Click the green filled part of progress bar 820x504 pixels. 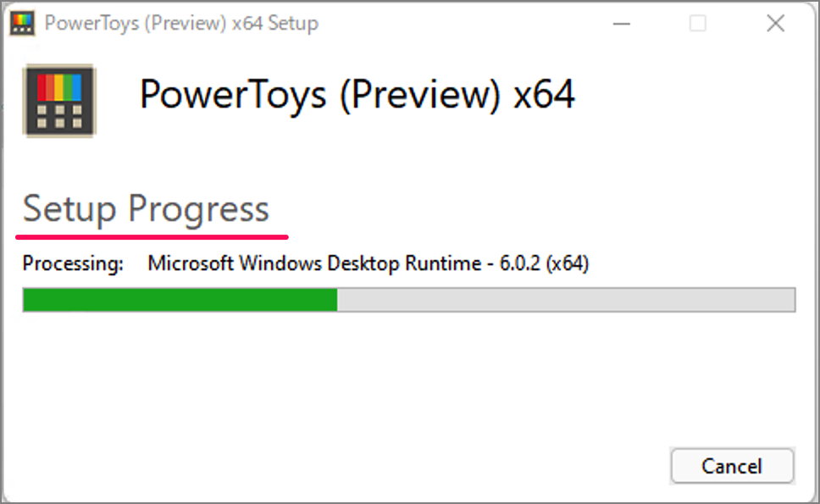[x=180, y=300]
